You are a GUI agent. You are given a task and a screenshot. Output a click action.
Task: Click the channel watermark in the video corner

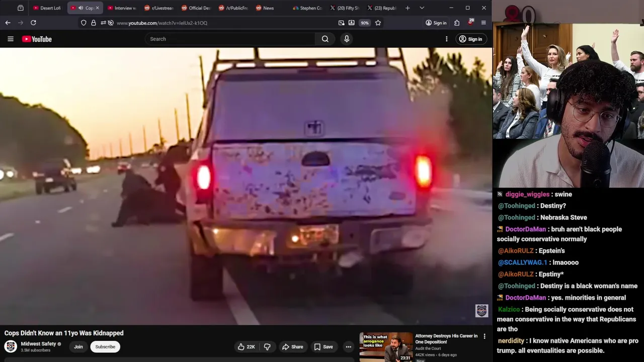point(481,311)
